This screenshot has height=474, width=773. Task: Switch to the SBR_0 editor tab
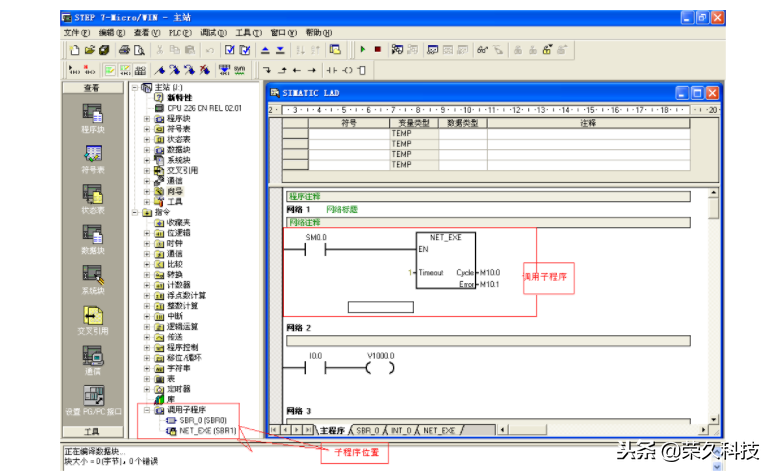[368, 431]
